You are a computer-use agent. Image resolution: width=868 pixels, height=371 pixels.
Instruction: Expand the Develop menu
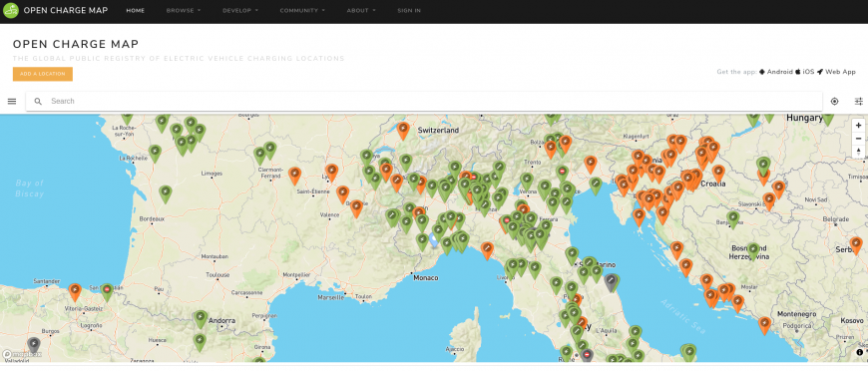(240, 11)
